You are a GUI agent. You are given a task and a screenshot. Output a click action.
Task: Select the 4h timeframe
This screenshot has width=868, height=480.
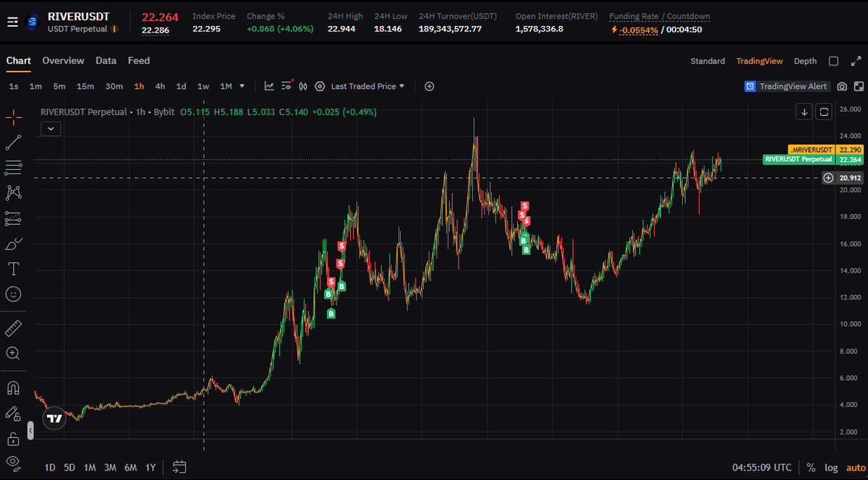tap(160, 86)
